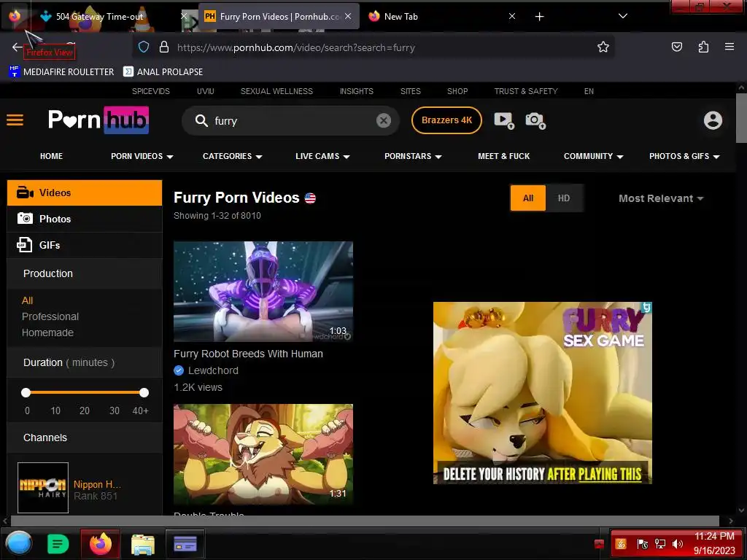Open the Windows Start orb

(18, 543)
